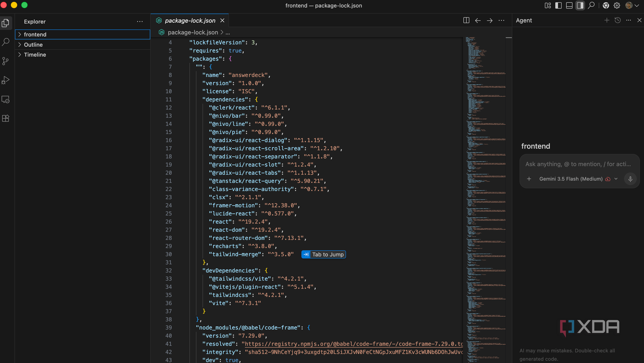Toggle the Agent secondary side bar
The image size is (644, 363).
(x=580, y=5)
